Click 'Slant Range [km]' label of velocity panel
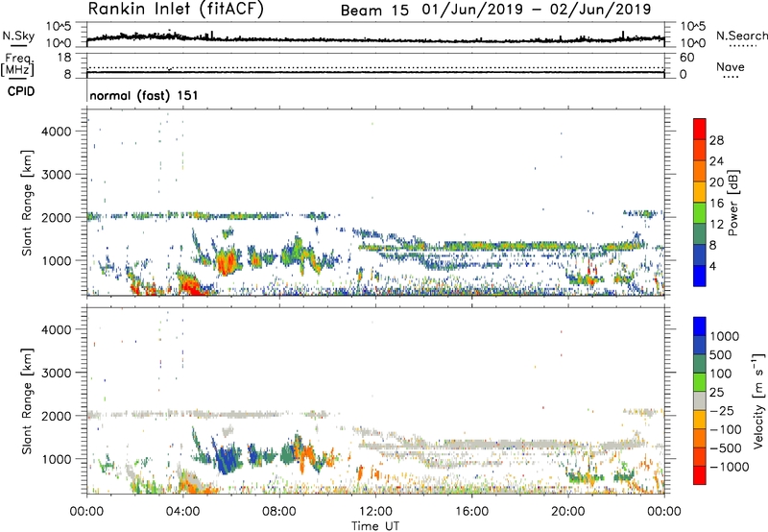The image size is (768, 532). (x=27, y=401)
